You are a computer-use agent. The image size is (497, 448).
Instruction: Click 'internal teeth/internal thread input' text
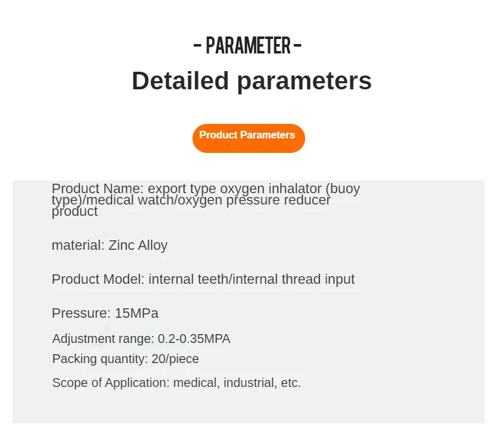252,279
